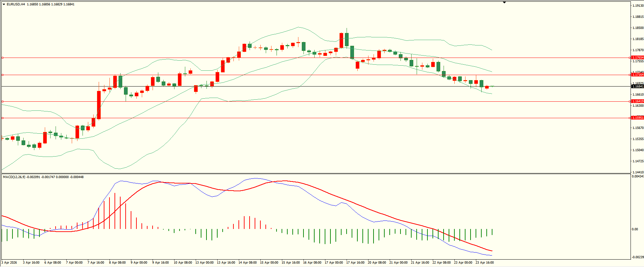
Task: Click the 17 Apr 00:00 time axis label
Action: tap(333, 263)
